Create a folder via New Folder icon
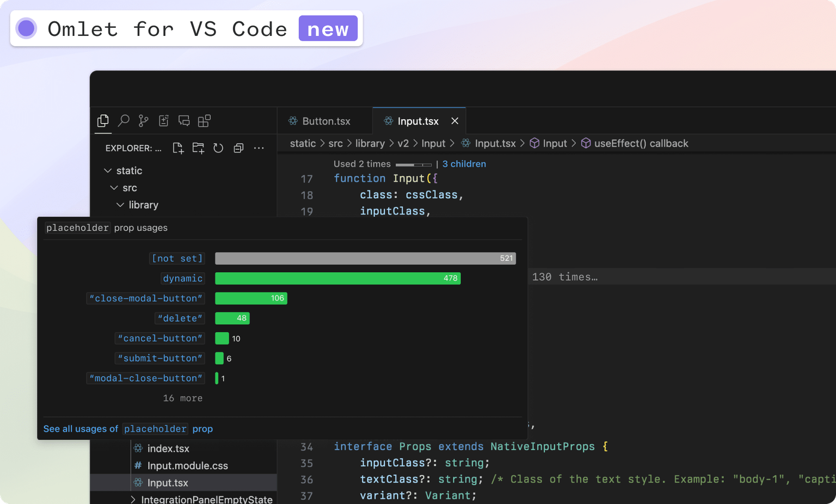Viewport: 836px width, 504px height. click(x=198, y=147)
